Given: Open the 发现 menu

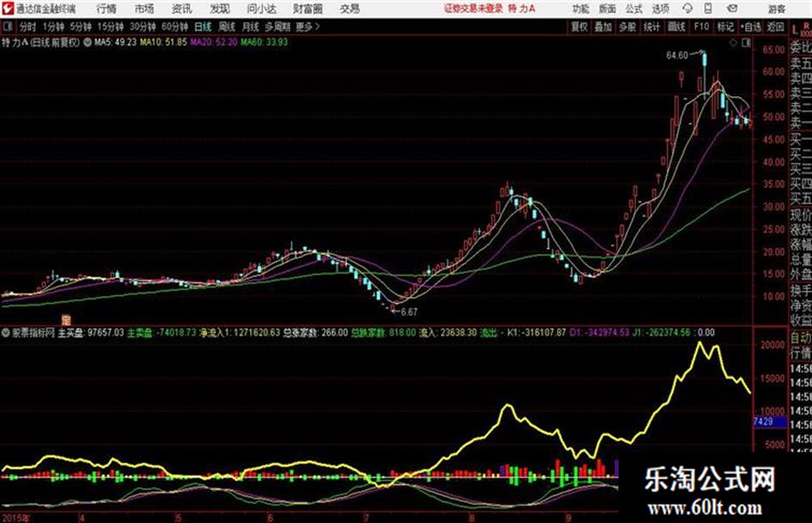Looking at the screenshot, I should tap(220, 9).
